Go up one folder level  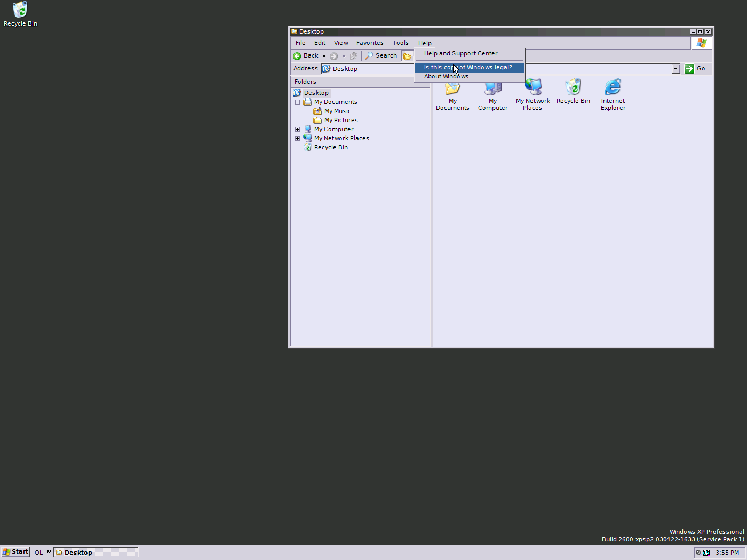(353, 56)
